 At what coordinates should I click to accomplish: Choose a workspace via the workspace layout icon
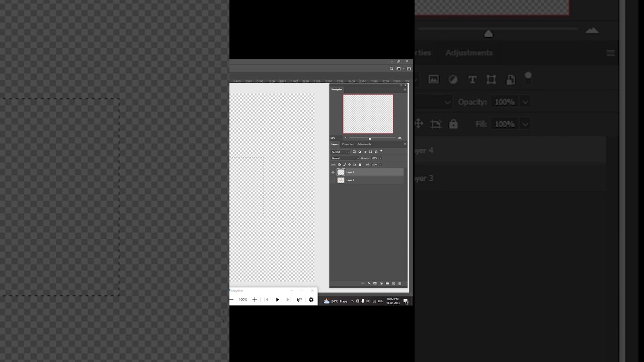pos(398,69)
